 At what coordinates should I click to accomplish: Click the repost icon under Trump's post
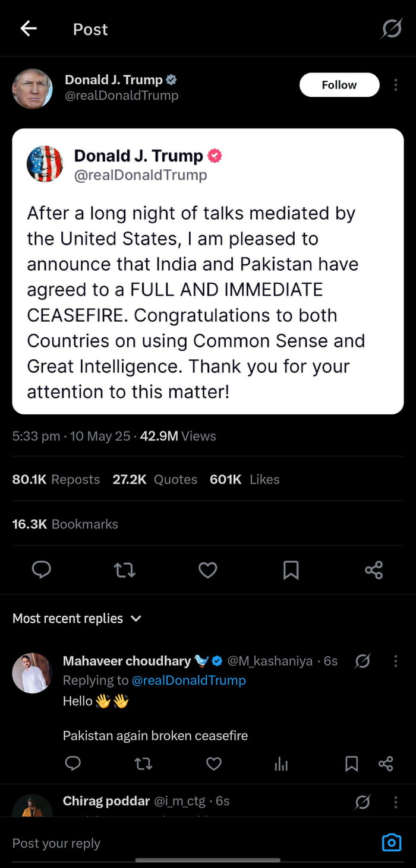pos(124,570)
